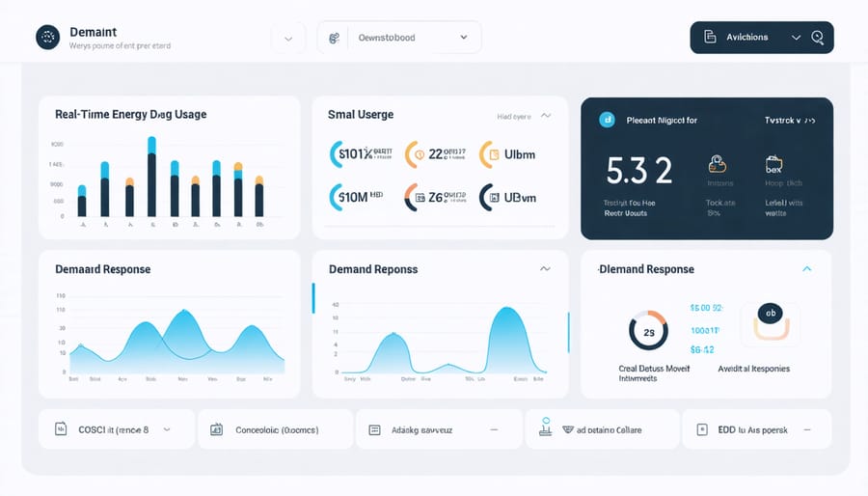The width and height of the screenshot is (868, 496).
Task: Click the 10001T value
Action: (705, 330)
